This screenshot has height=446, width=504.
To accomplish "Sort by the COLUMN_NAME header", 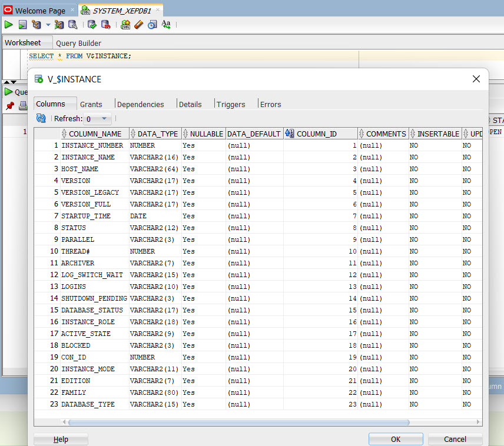I will pos(95,134).
